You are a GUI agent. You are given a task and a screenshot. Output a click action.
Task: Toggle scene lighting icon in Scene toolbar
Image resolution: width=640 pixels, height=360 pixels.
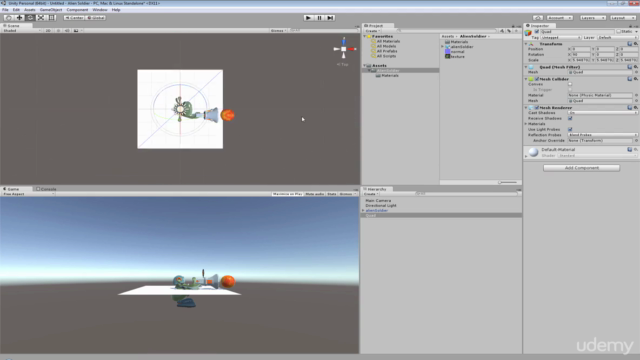point(58,31)
